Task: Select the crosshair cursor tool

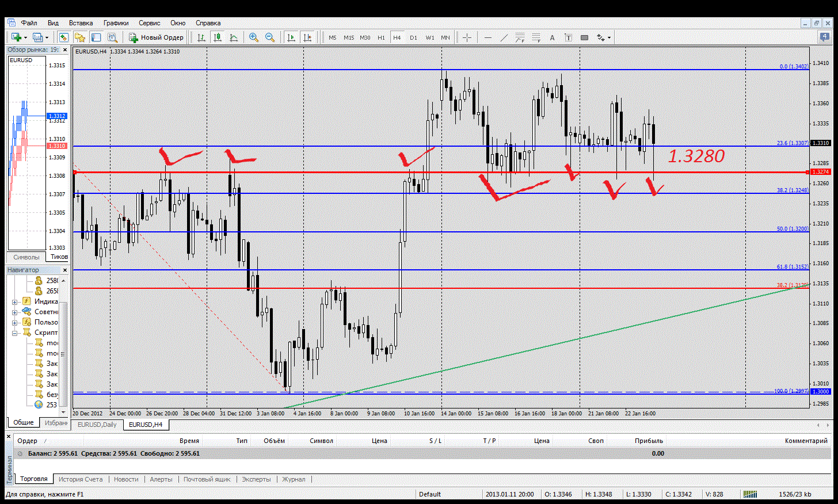Action: point(467,37)
